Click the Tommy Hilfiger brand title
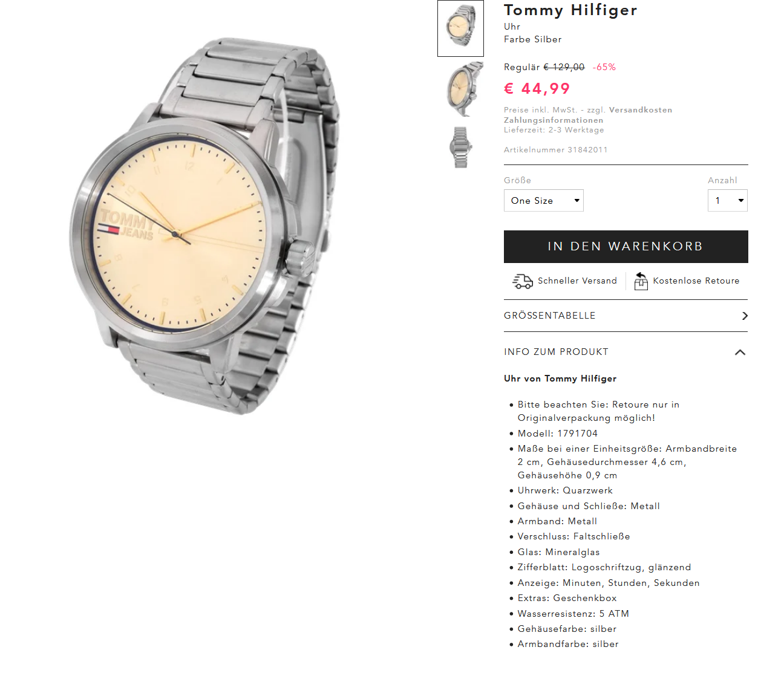 coord(570,10)
